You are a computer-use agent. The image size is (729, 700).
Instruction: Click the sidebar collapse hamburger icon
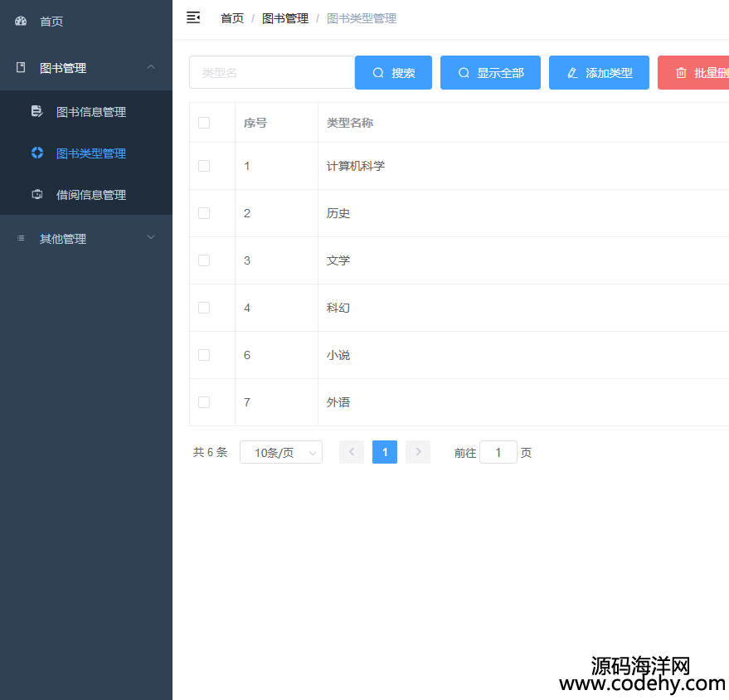coord(193,17)
